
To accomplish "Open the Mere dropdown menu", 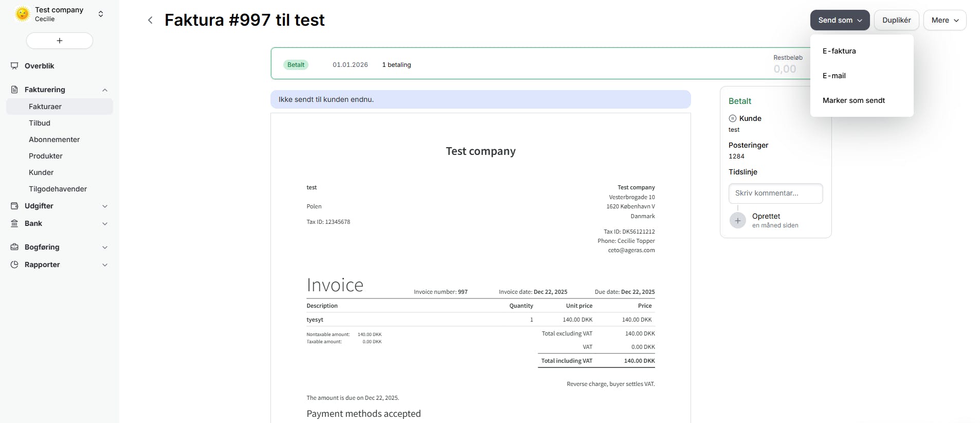I will tap(945, 20).
